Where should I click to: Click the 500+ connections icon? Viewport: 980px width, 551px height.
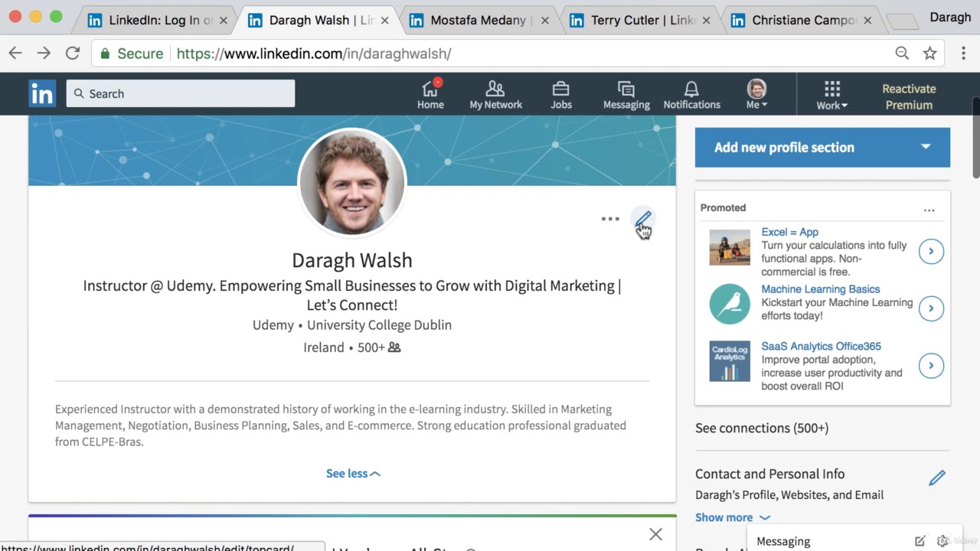click(x=394, y=347)
